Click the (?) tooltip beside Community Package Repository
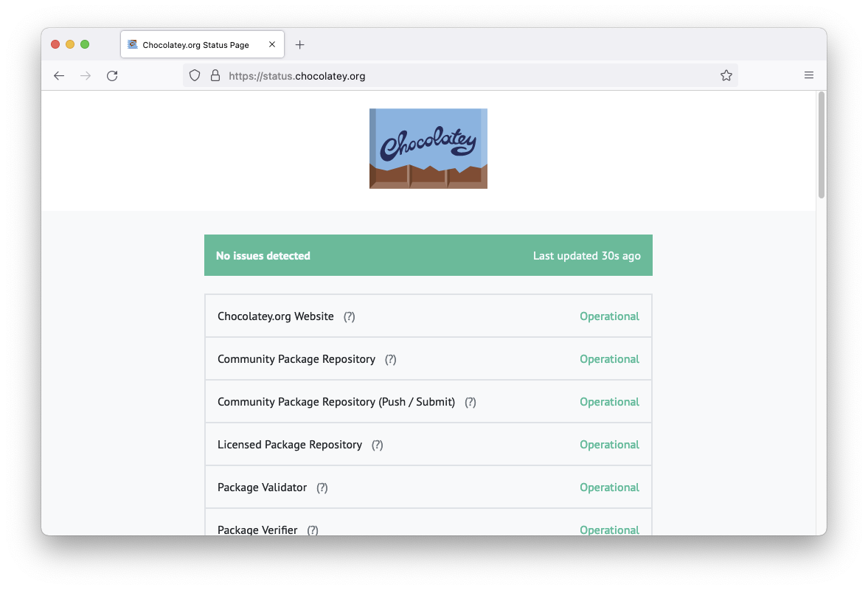Viewport: 868px width, 590px height. click(x=390, y=358)
